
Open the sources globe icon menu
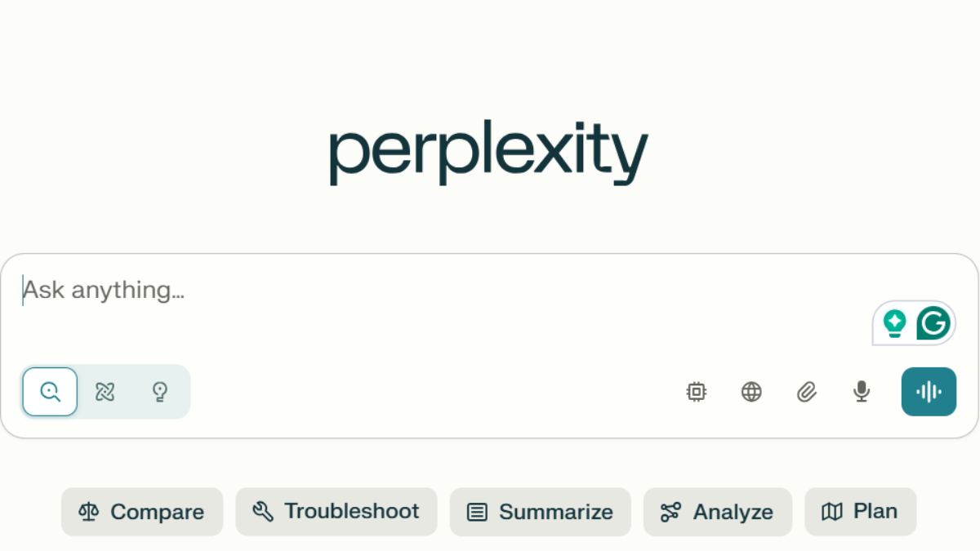coord(751,392)
